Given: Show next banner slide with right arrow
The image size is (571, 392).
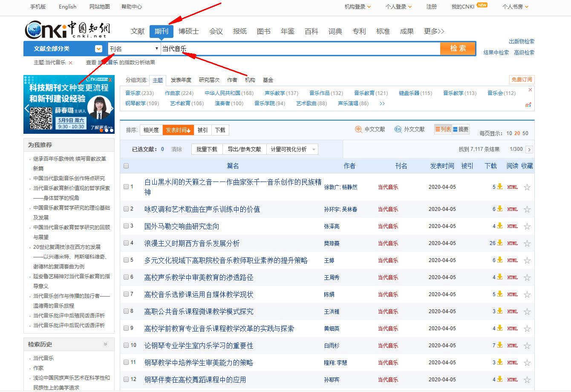Looking at the screenshot, I should [x=112, y=109].
